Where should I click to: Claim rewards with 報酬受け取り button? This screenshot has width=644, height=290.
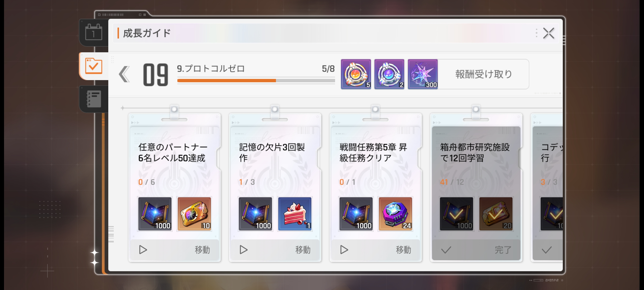click(x=483, y=74)
